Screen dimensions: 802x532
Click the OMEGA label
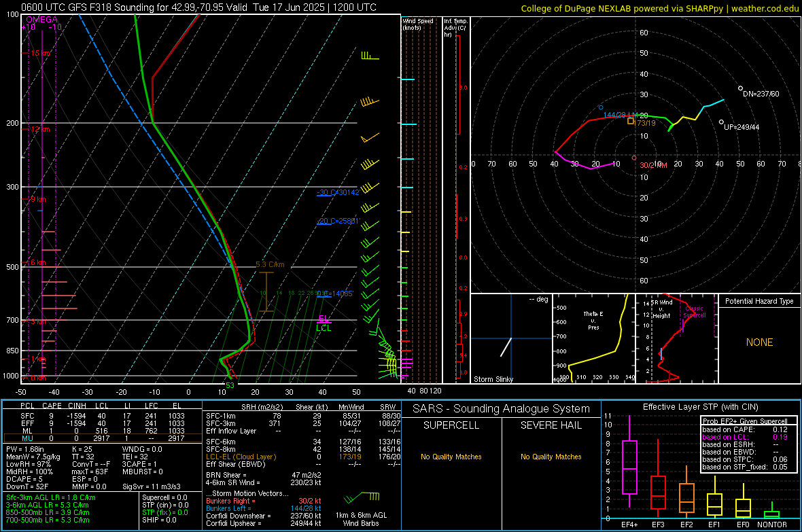tap(41, 20)
